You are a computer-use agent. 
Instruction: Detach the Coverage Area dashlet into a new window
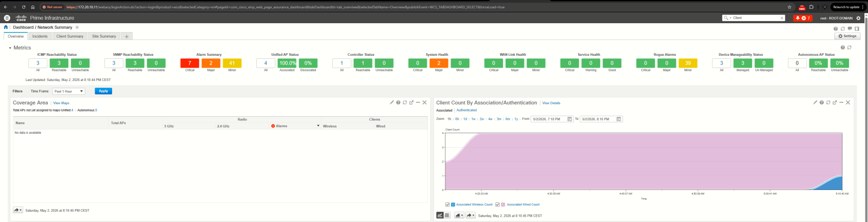coord(411,103)
